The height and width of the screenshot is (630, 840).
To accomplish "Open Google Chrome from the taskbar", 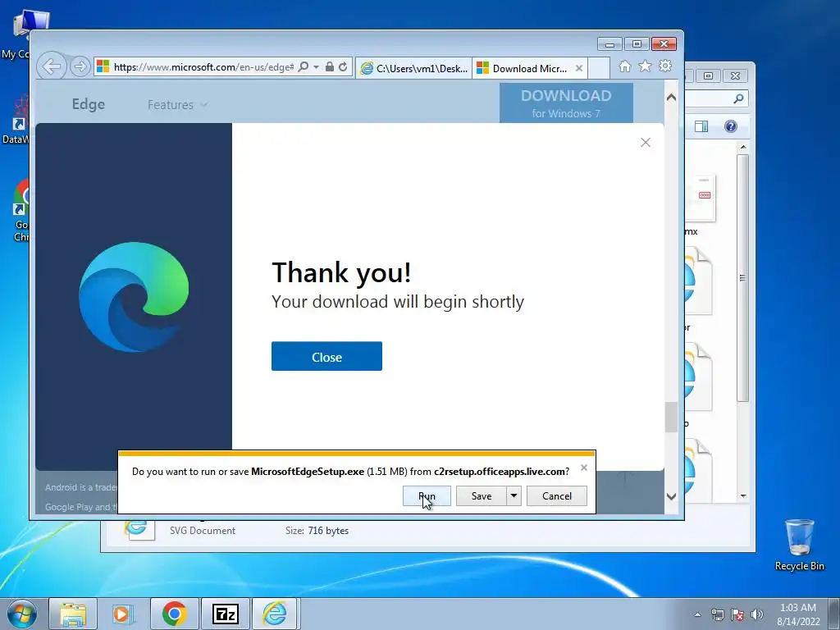I will [174, 614].
